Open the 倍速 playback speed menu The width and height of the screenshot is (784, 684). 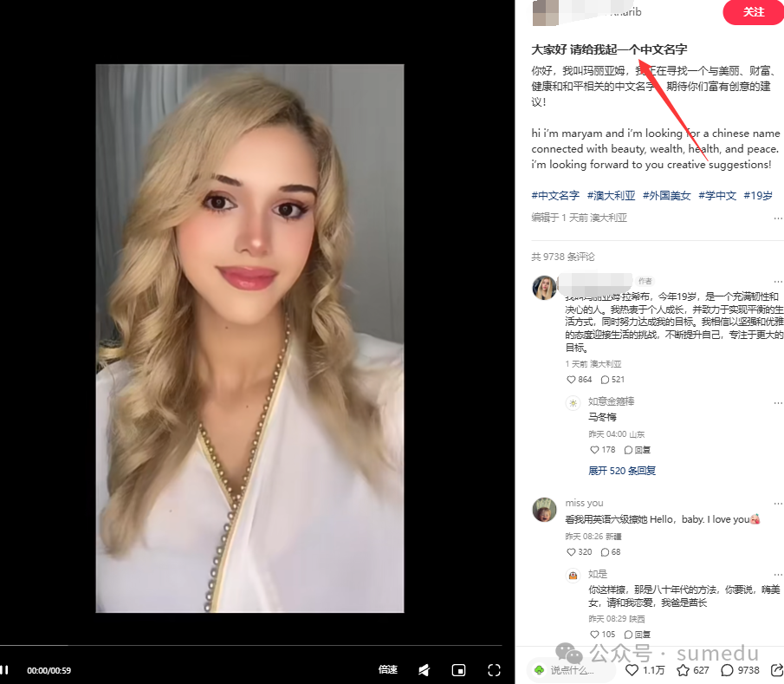click(387, 670)
